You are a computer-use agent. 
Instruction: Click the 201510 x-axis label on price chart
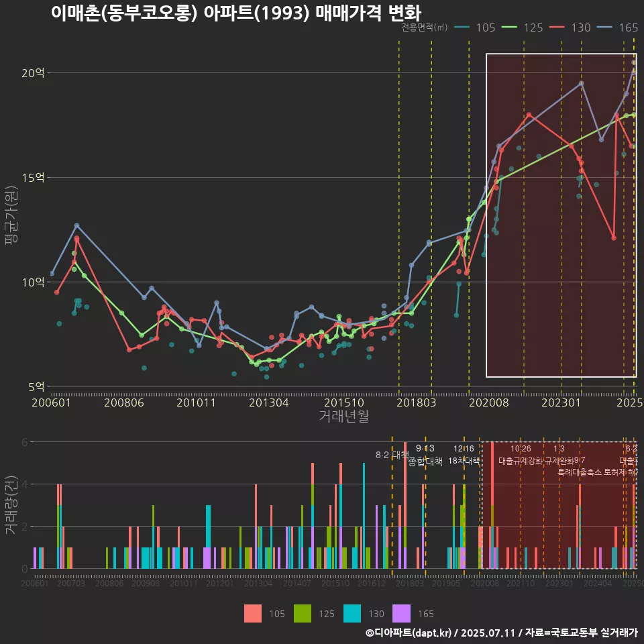point(344,402)
